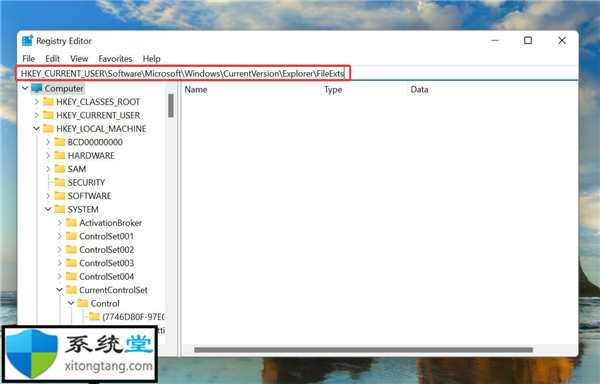Collapse the Control key chevron

click(71, 303)
